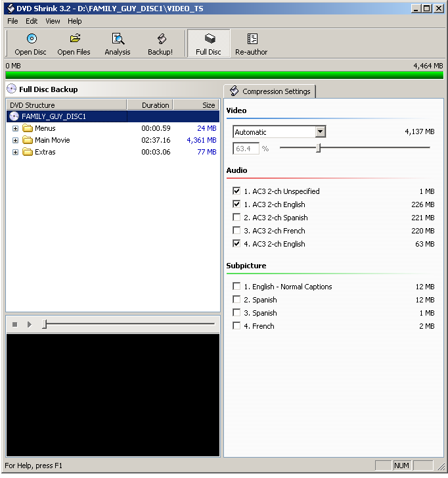Click the FAMILY_GUY_DISC1 disc icon
Screen dimensions: 448x478
click(x=14, y=116)
